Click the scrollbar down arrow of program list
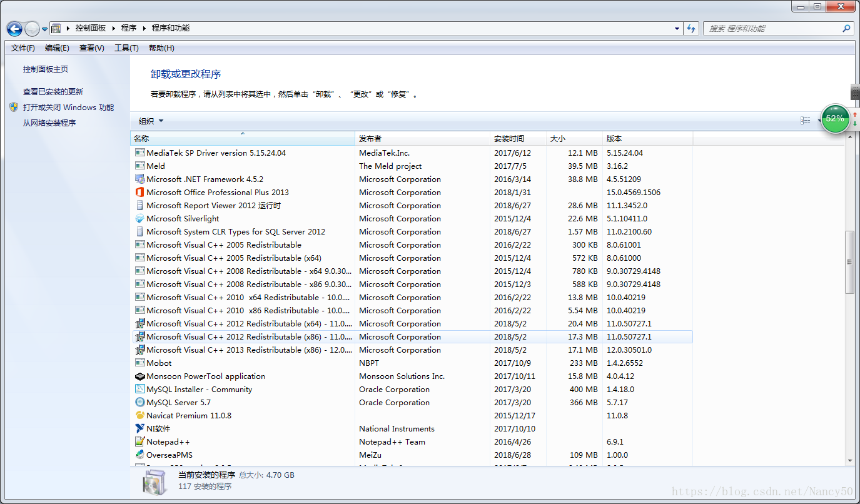Viewport: 860px width, 504px height. click(x=849, y=460)
